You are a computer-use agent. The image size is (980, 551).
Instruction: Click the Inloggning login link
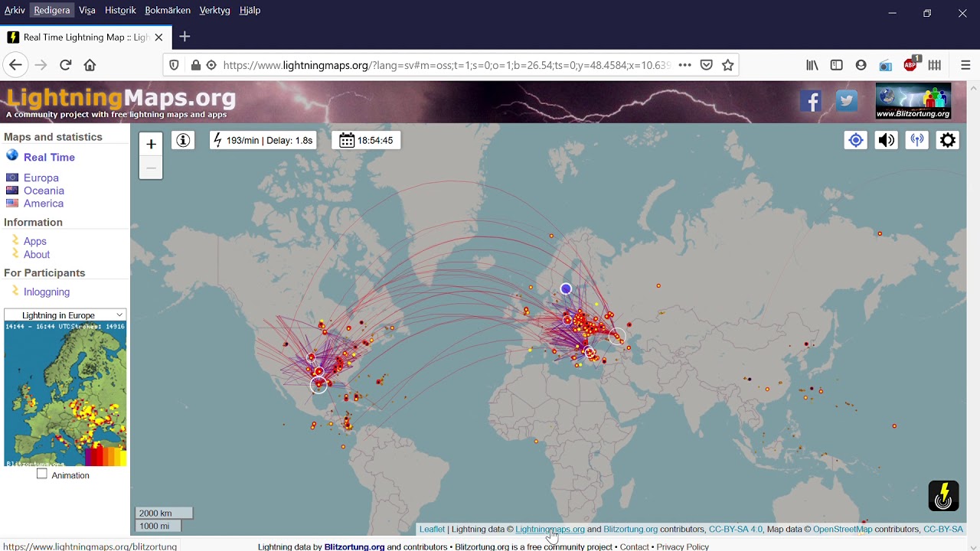(47, 292)
